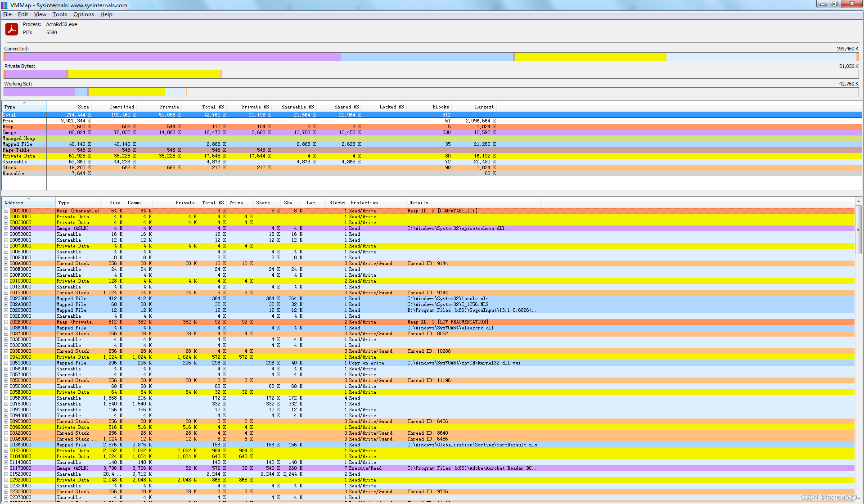Sort details list by Address column
Screen dimensions: 864x504
[x=28, y=202]
